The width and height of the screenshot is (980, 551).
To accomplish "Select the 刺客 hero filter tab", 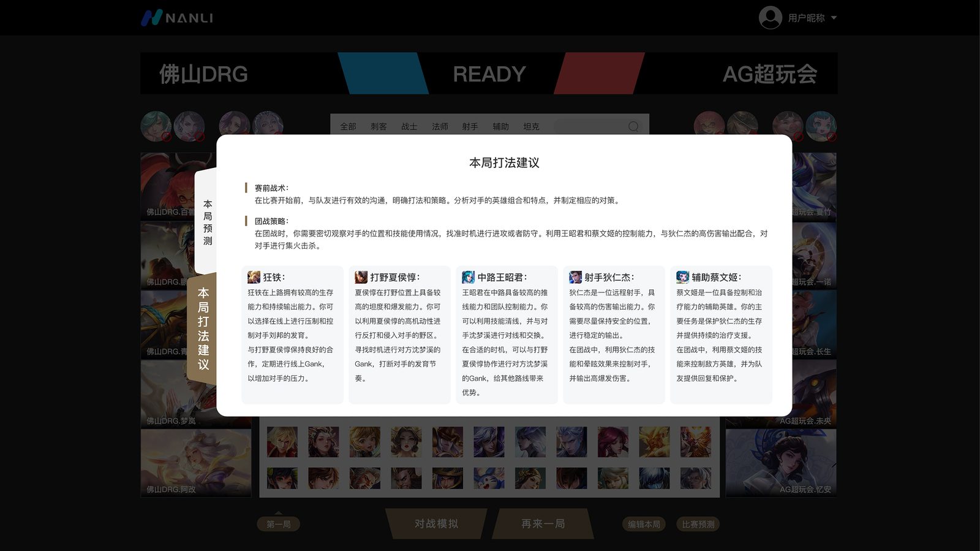I will click(379, 126).
